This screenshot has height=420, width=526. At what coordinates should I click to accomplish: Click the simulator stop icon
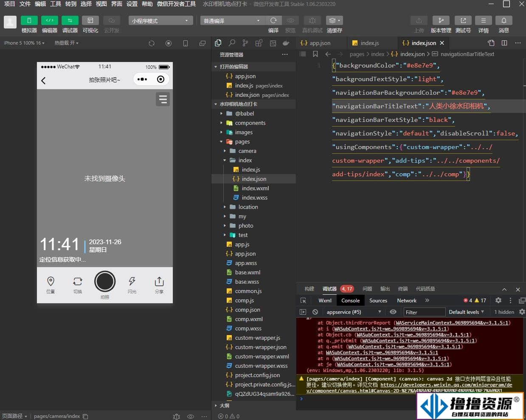169,43
